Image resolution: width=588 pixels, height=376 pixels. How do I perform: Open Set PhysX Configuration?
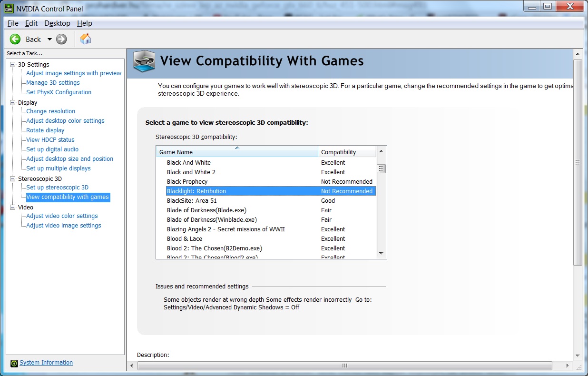59,92
